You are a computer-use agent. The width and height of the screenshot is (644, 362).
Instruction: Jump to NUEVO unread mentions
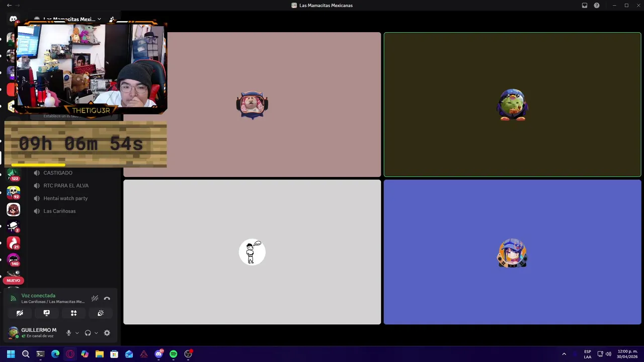click(x=13, y=281)
